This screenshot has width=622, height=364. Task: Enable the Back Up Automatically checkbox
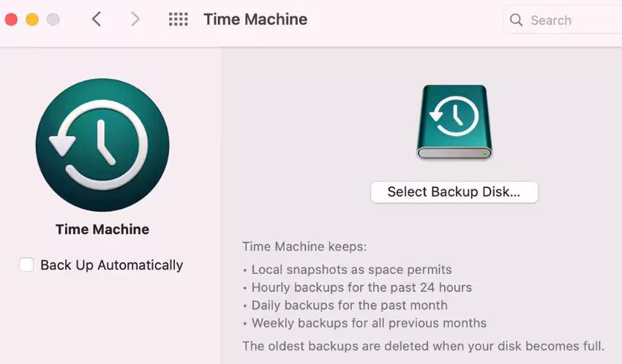(27, 265)
